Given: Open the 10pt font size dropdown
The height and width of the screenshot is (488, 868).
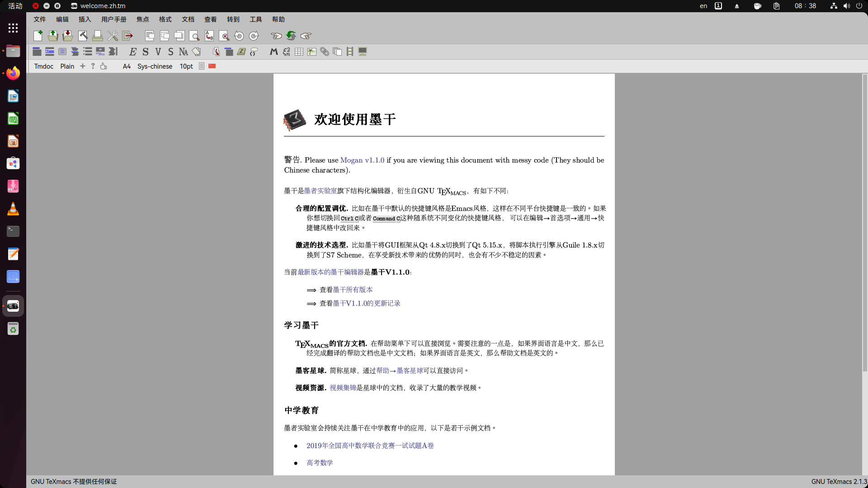Looking at the screenshot, I should click(x=186, y=66).
